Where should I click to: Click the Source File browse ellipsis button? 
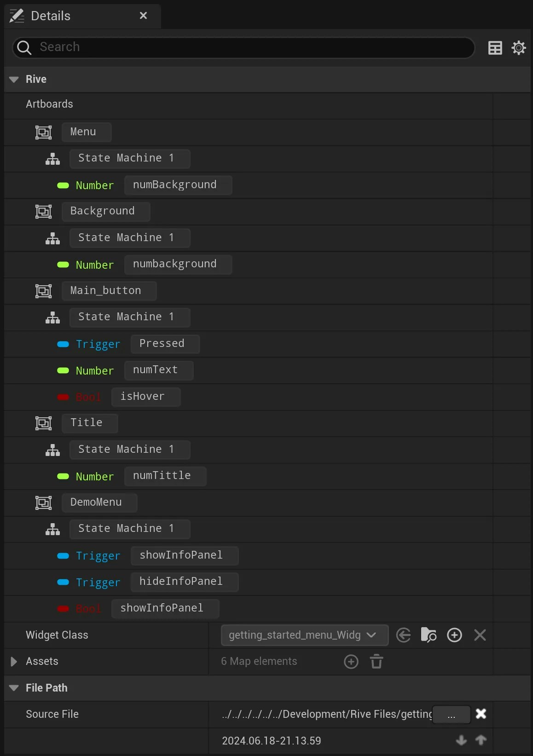452,715
